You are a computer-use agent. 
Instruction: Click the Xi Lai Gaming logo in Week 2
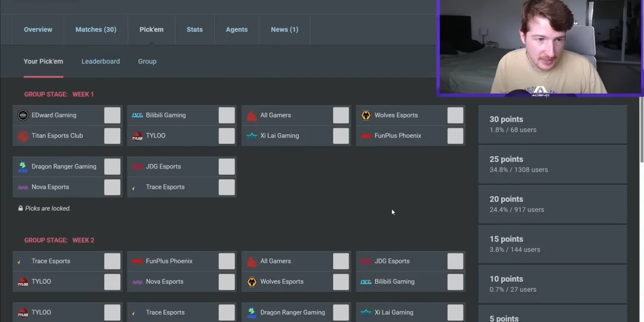(x=366, y=312)
